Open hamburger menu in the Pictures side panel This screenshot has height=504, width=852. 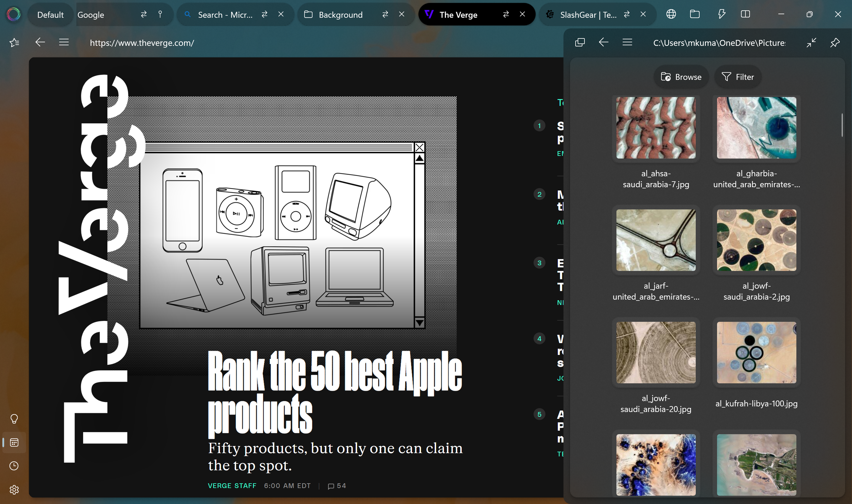(x=627, y=43)
